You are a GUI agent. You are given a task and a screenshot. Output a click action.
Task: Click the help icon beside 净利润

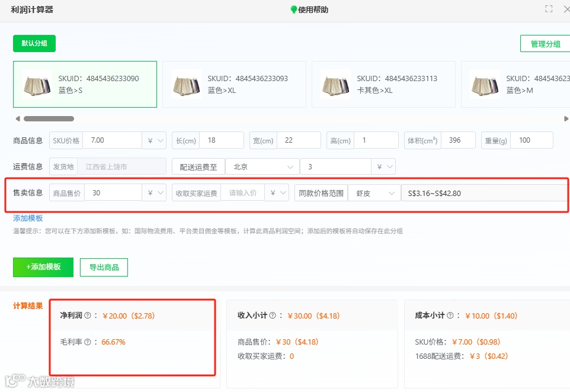point(88,316)
